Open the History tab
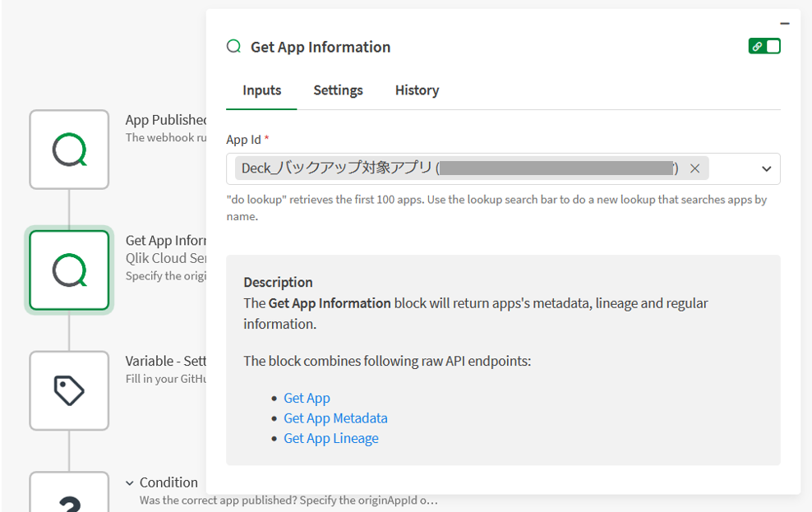 tap(417, 90)
